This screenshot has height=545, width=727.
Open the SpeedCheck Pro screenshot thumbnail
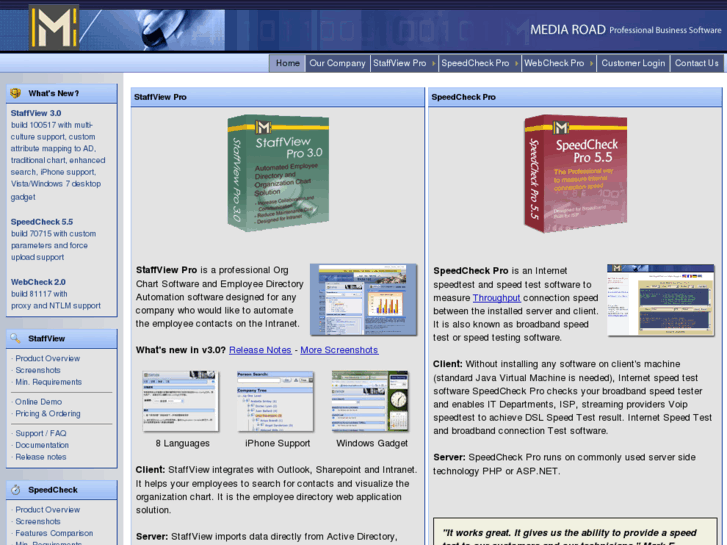pyautogui.click(x=661, y=300)
